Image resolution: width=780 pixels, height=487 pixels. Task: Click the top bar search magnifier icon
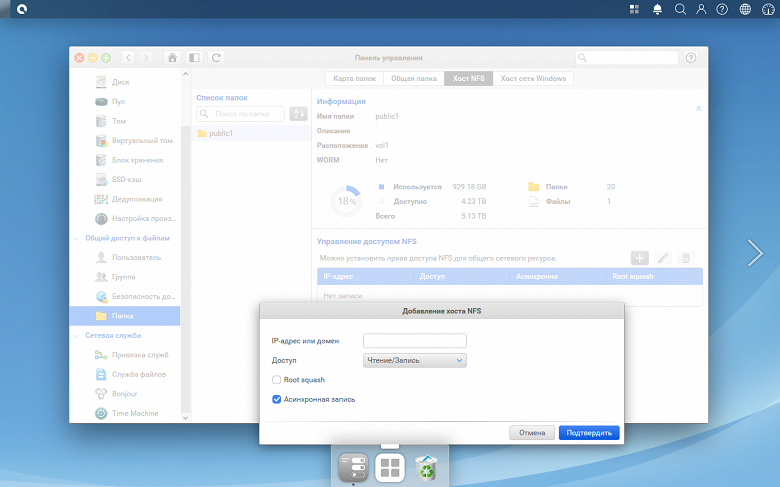click(680, 9)
